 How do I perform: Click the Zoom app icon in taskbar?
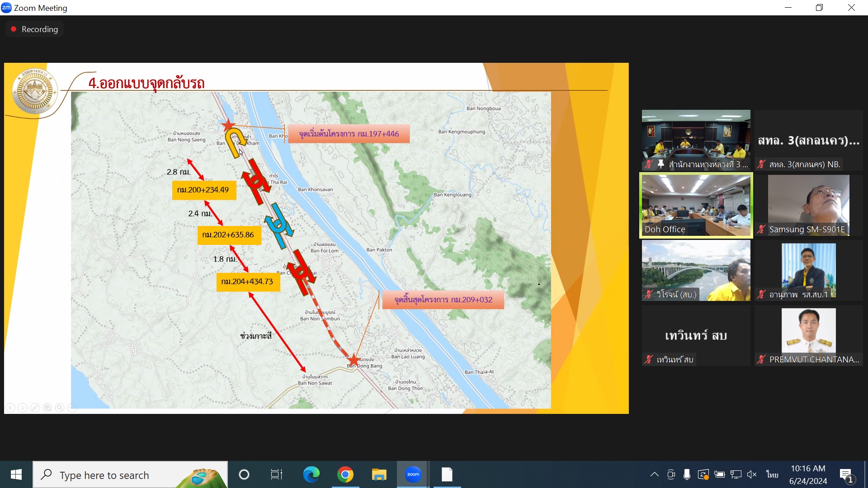413,474
